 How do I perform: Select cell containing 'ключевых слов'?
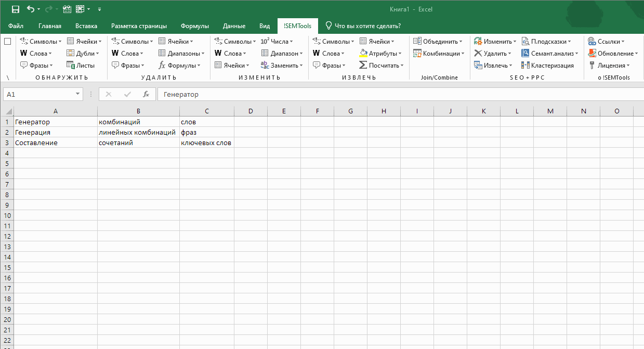tap(206, 143)
